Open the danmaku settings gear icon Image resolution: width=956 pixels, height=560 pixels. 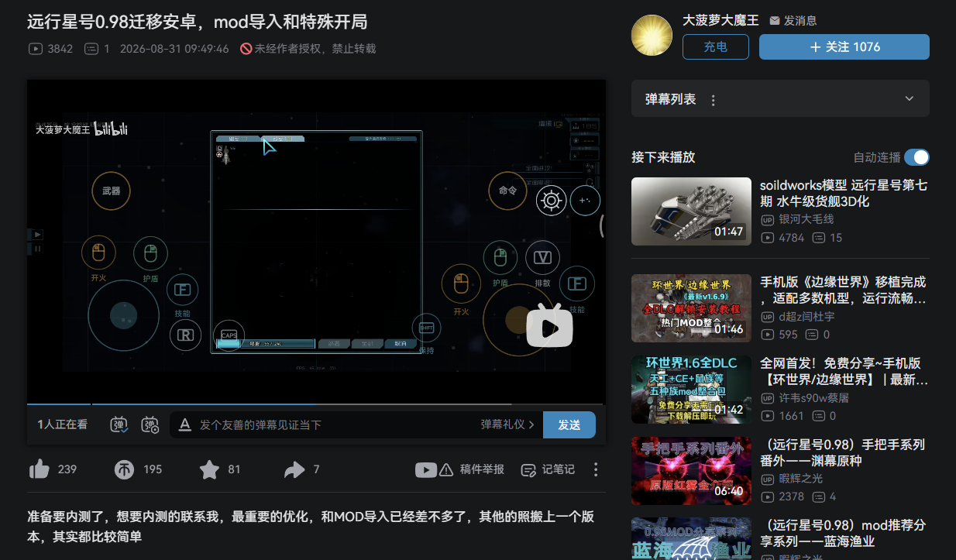[150, 424]
